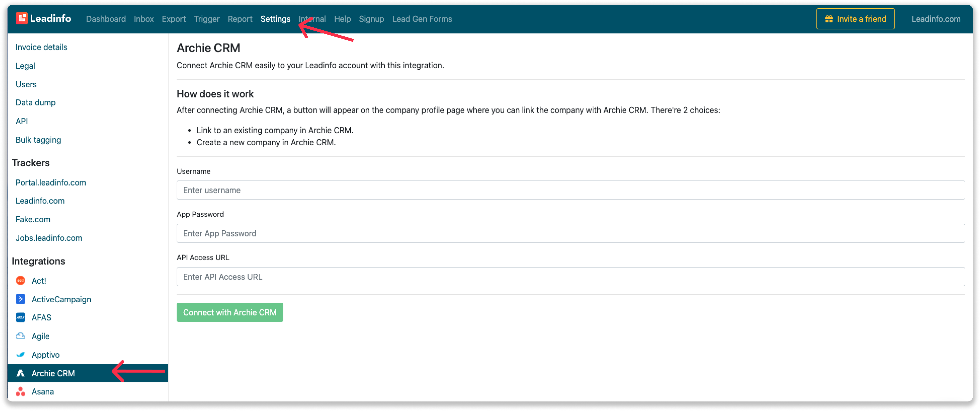Focus the Username input field

coord(571,190)
